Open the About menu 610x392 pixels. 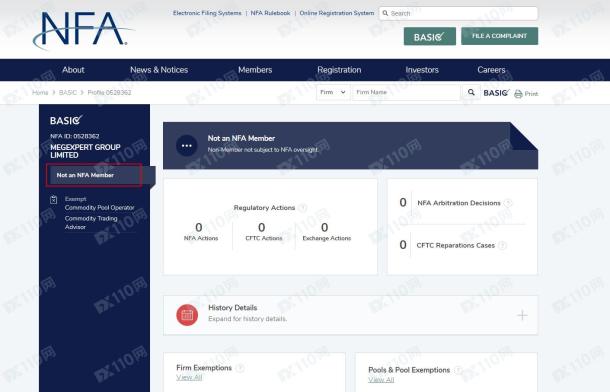click(x=73, y=70)
